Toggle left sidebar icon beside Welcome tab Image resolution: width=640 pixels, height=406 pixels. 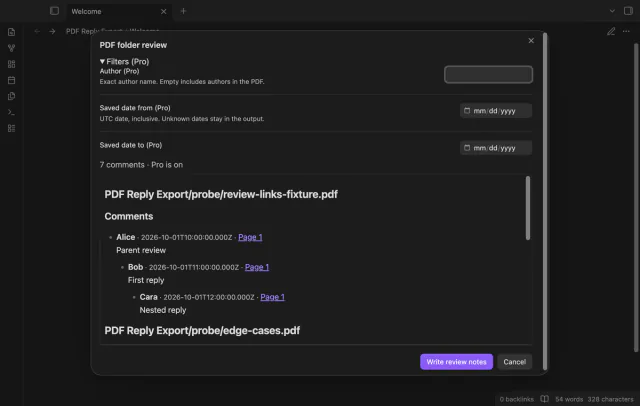(54, 11)
